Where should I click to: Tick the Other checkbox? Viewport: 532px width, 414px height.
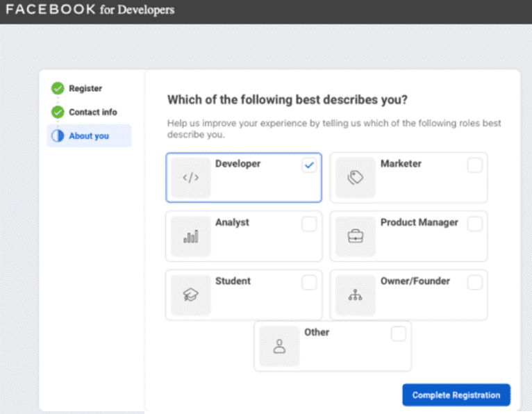[x=399, y=333]
